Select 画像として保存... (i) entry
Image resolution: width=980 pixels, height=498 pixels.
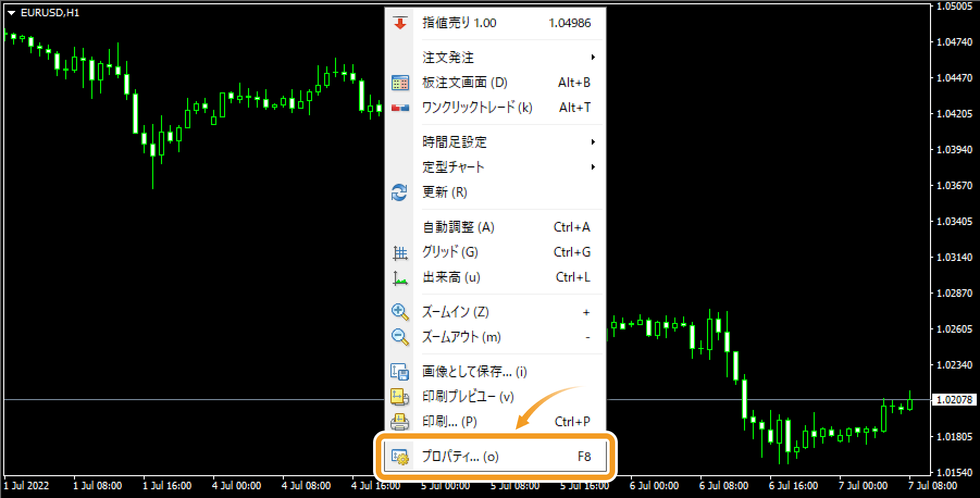click(495, 372)
